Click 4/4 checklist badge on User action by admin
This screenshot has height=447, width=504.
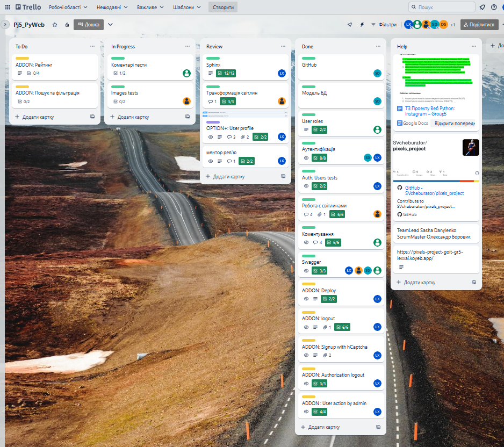320,412
